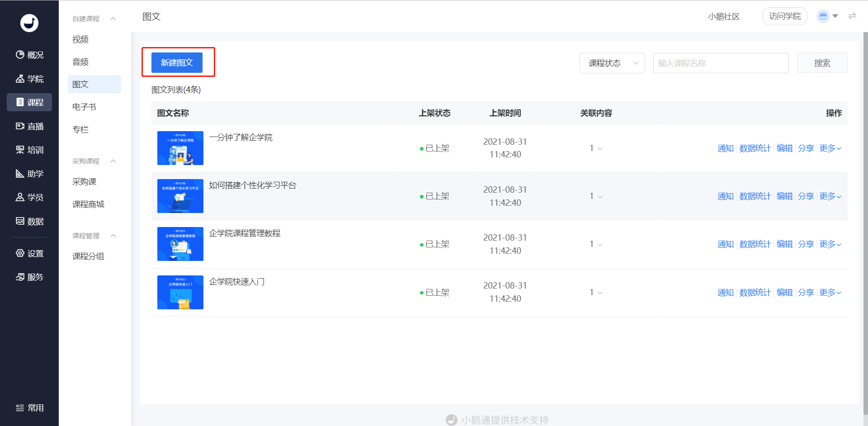Click 编辑 for 一分钟了解企学院

(x=785, y=148)
